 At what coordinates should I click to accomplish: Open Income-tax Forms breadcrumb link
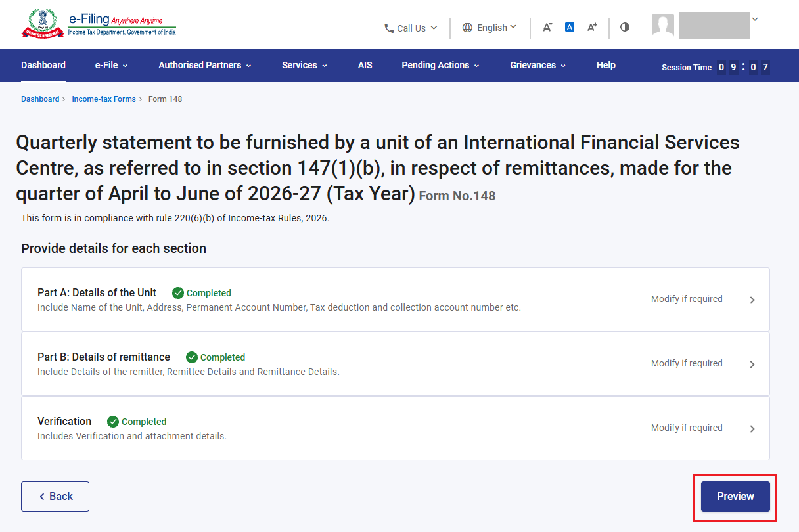click(104, 99)
